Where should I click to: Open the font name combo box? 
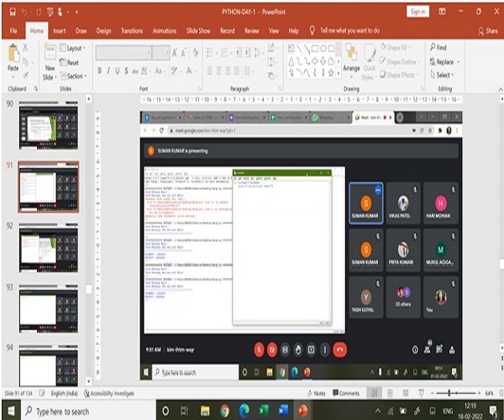coord(123,53)
